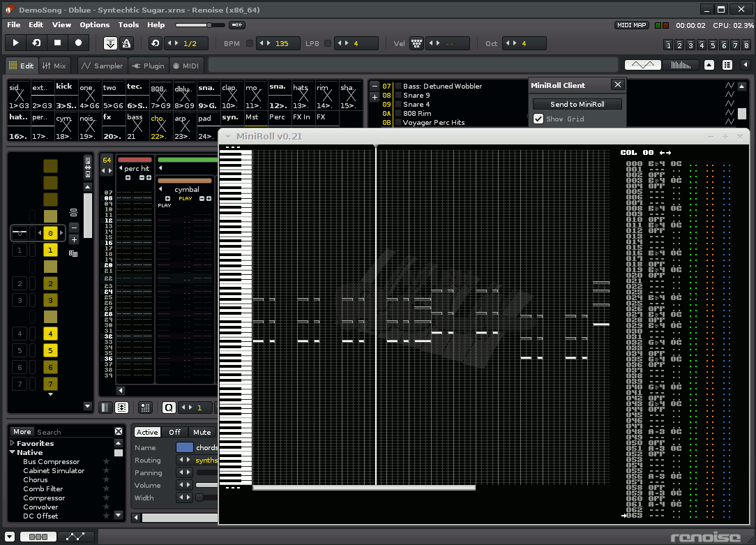Click the blue chords color swatch
Screen dimensions: 756x545
click(x=184, y=447)
